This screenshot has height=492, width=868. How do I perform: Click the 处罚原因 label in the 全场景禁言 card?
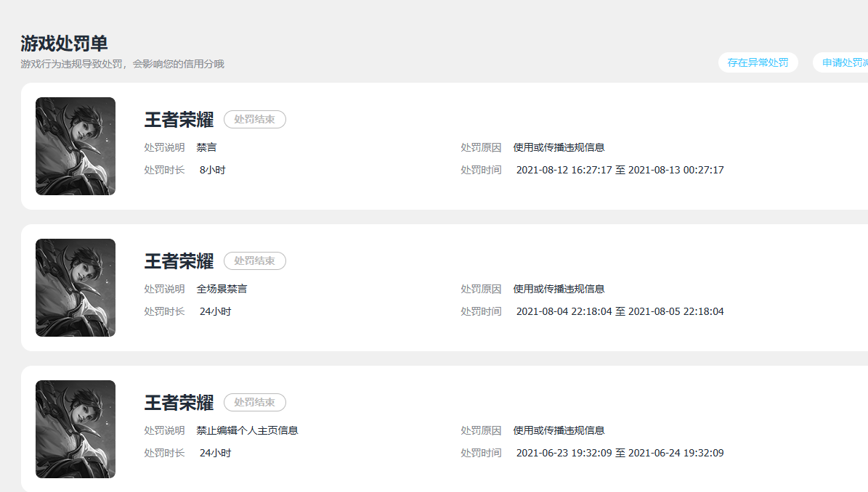pos(481,289)
